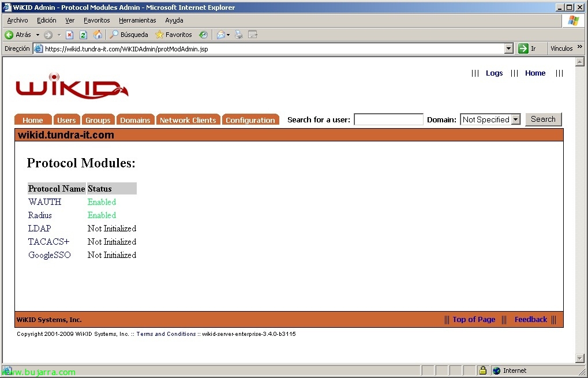
Task: Click the Top of Page link
Action: (x=474, y=320)
